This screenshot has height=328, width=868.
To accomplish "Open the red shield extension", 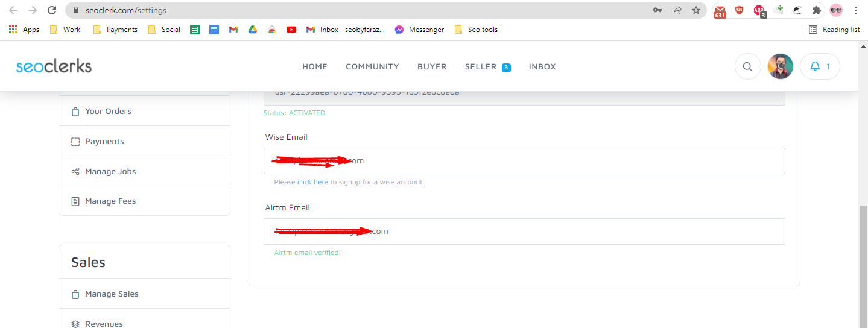I will 739,10.
